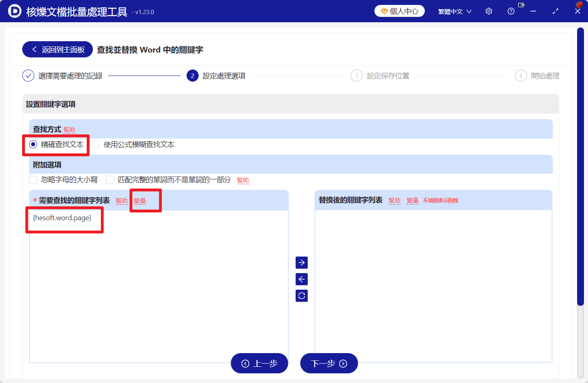Open 幫助 link in 需要查找的關鍵字列表 header
The width and height of the screenshot is (588, 383).
(x=122, y=201)
